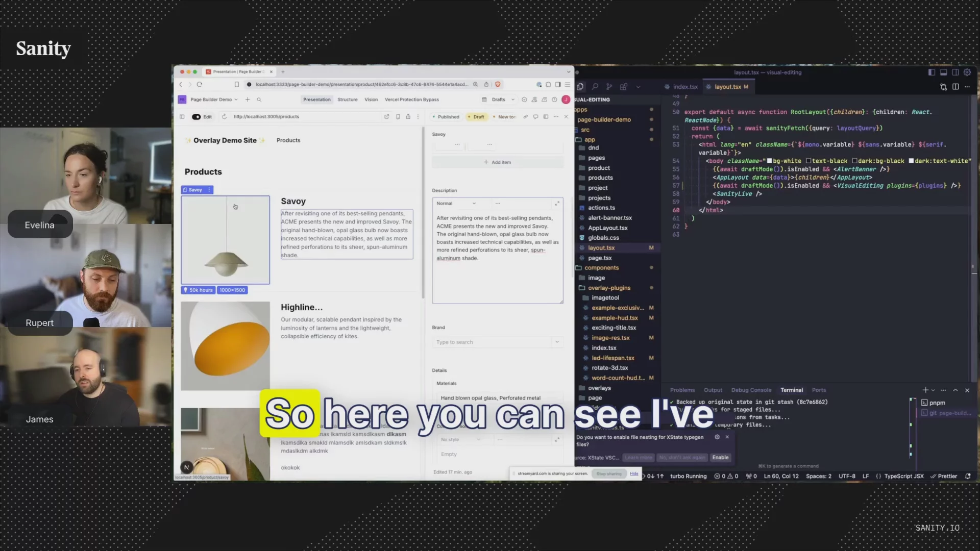Create new document with plus icon
980x551 pixels.
[248, 99]
